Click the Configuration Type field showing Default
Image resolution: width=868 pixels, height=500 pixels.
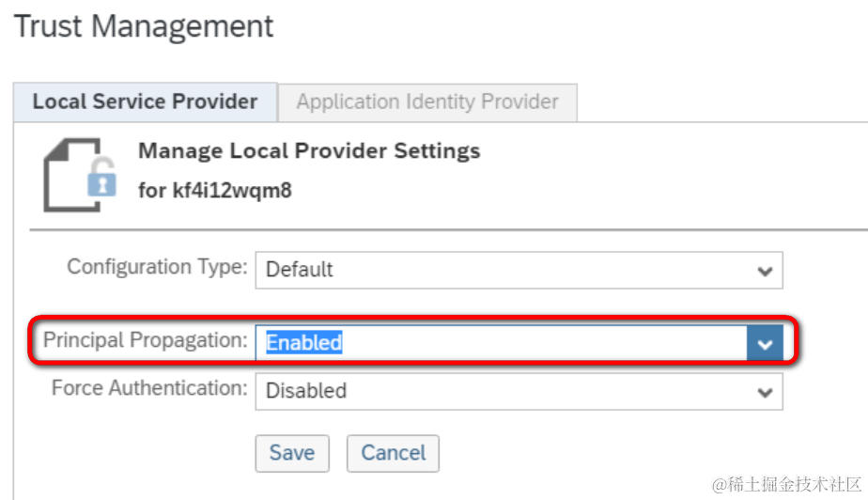coord(507,271)
